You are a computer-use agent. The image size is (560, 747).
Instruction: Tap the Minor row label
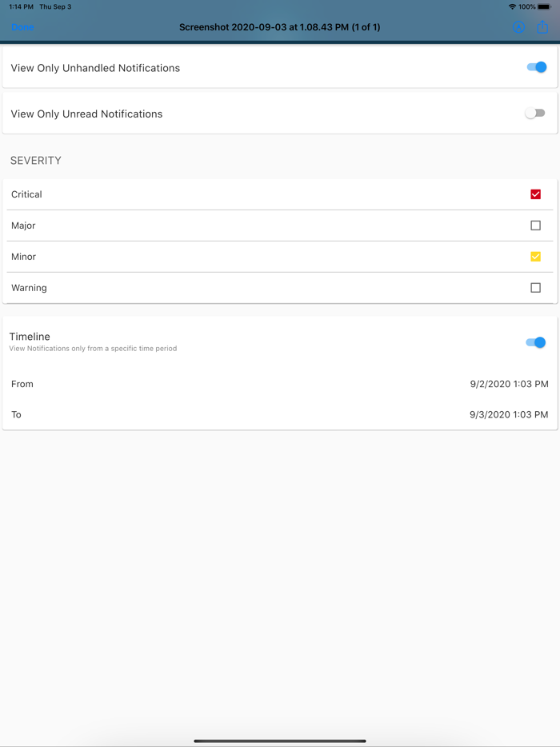pyautogui.click(x=23, y=257)
